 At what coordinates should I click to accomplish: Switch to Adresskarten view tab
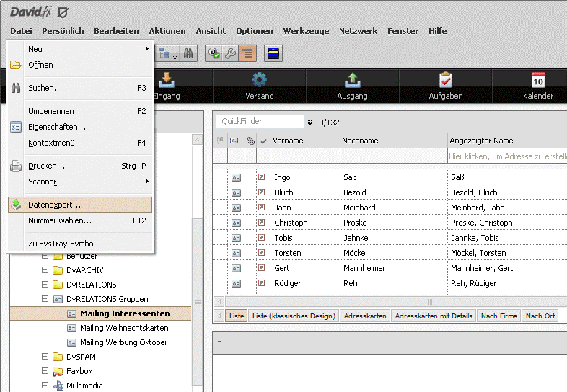[365, 316]
